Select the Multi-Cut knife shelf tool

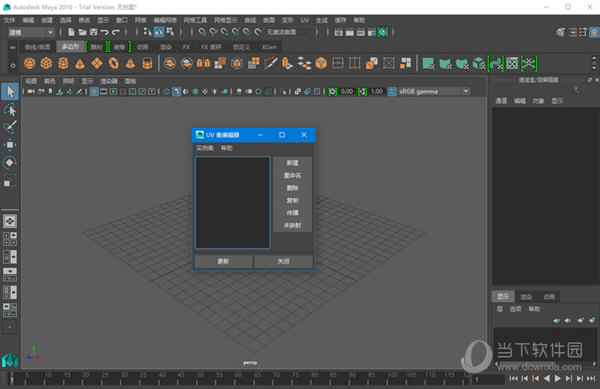tap(271, 63)
